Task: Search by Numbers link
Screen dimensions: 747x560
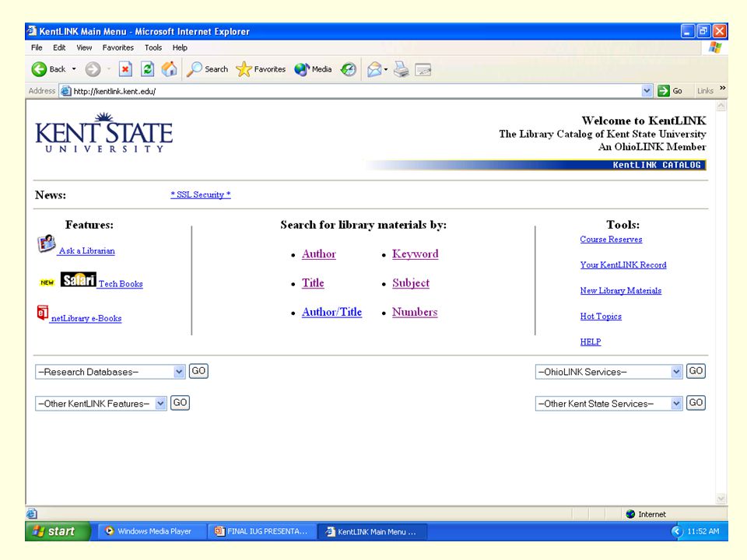Action: point(415,312)
